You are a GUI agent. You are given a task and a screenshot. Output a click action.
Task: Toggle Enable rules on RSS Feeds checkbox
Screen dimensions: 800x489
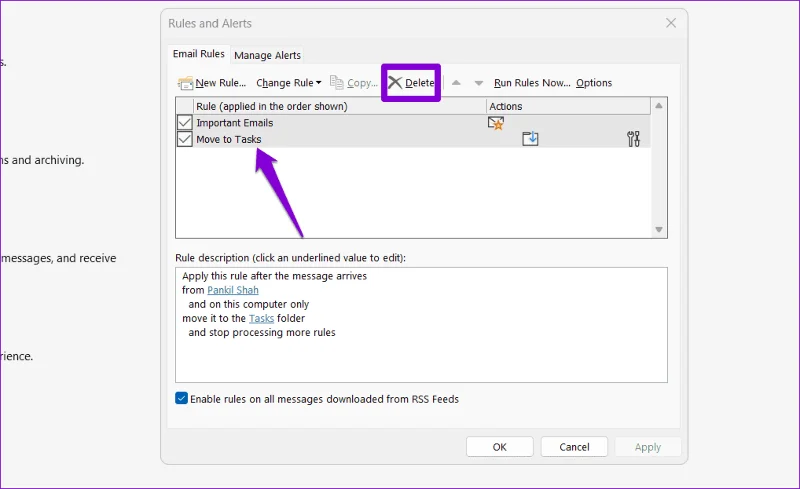pos(181,398)
